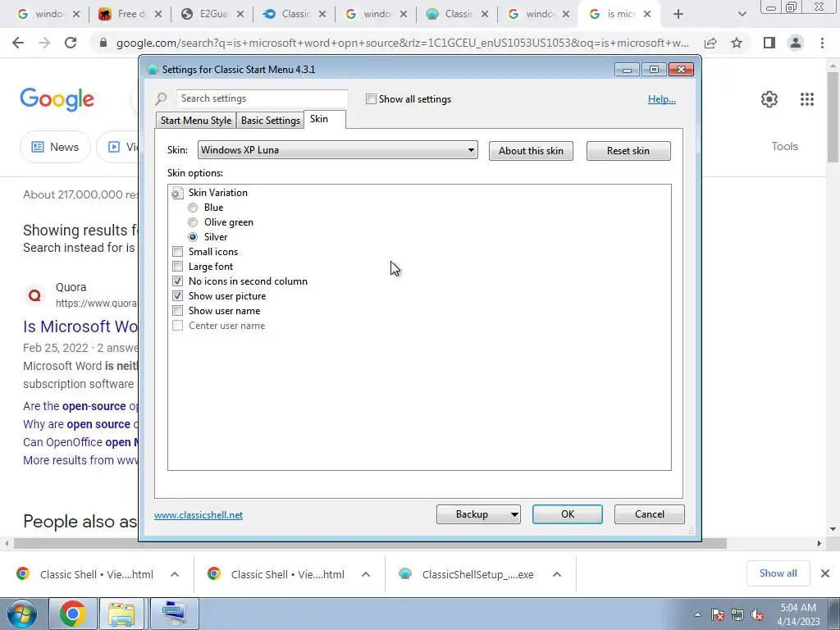Enable the Large font checkbox

177,267
